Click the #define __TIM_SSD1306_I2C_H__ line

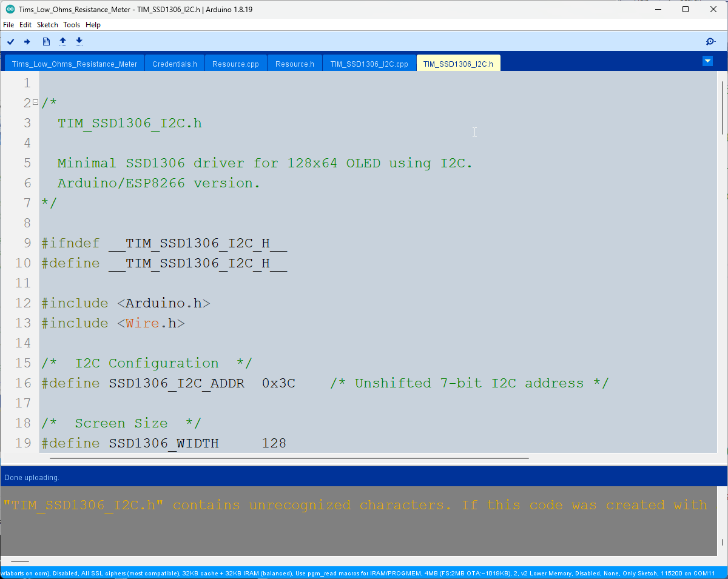164,263
